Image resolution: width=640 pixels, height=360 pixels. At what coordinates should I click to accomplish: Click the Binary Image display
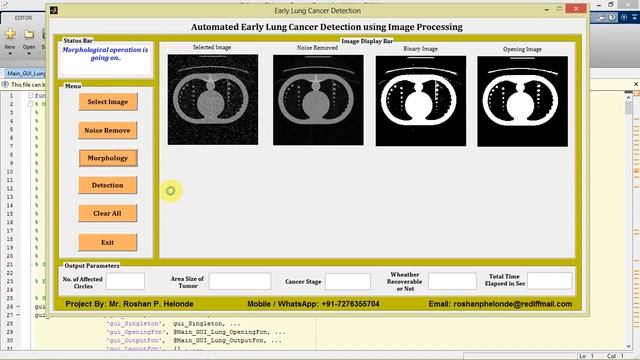(x=420, y=101)
